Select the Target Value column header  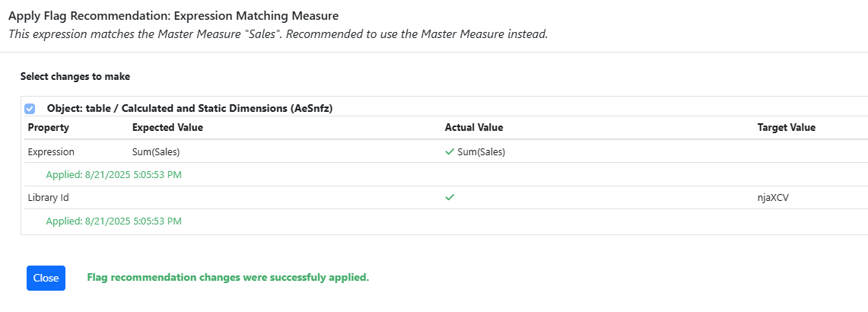tap(786, 127)
